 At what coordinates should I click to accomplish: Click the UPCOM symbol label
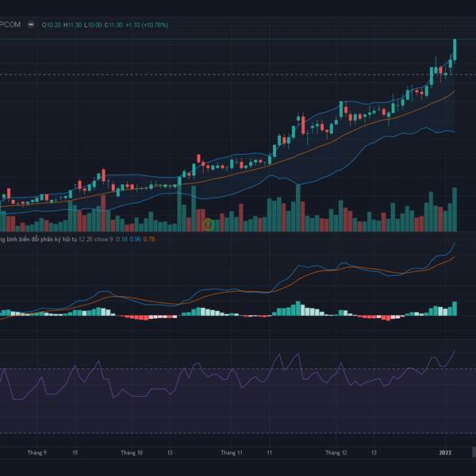pos(10,25)
